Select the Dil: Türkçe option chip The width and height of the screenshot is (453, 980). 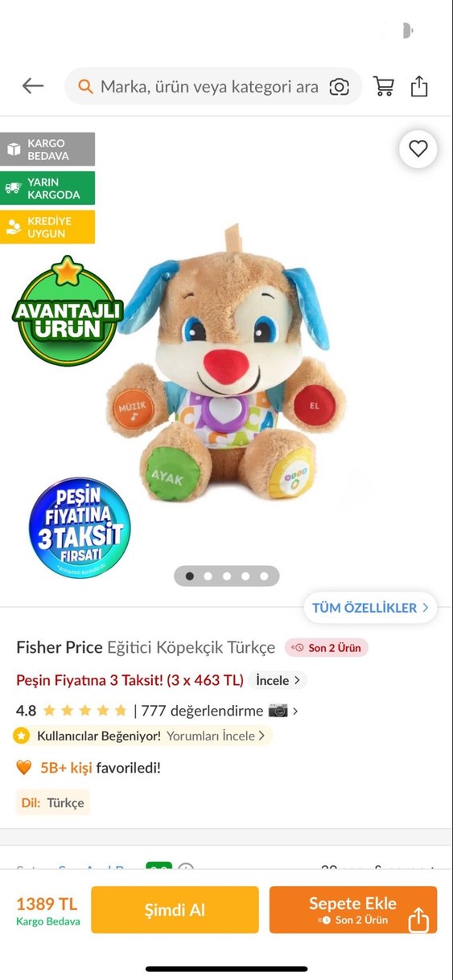pyautogui.click(x=53, y=802)
